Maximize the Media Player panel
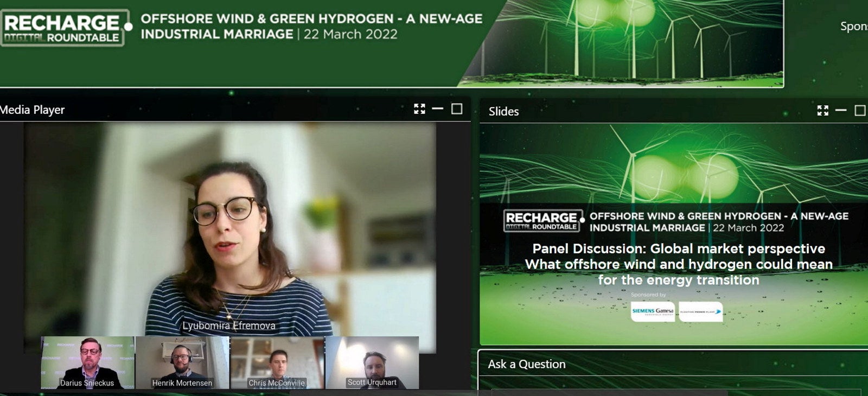This screenshot has height=396, width=868. pyautogui.click(x=457, y=109)
